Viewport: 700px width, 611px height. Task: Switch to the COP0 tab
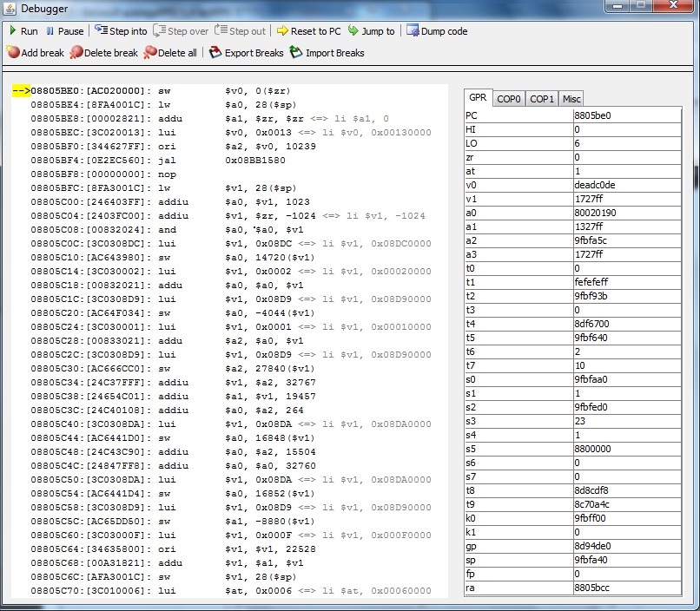point(509,99)
